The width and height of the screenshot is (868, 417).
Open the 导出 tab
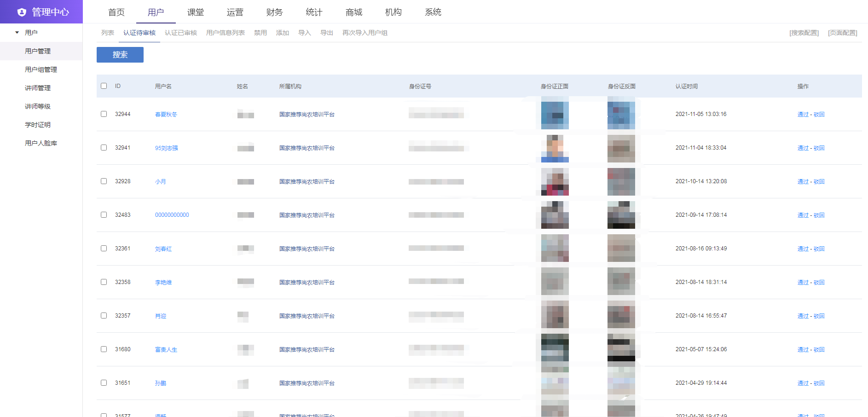tap(327, 33)
